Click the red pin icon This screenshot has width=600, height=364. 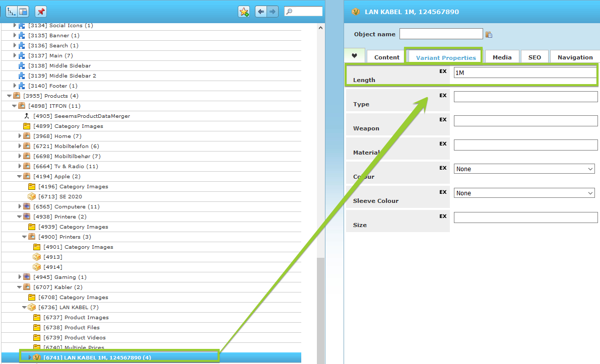pos(41,12)
